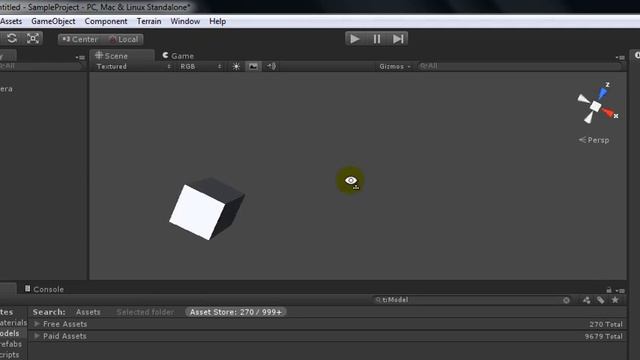Toggle Project panel lock icon
The image size is (640, 360).
[x=609, y=290]
